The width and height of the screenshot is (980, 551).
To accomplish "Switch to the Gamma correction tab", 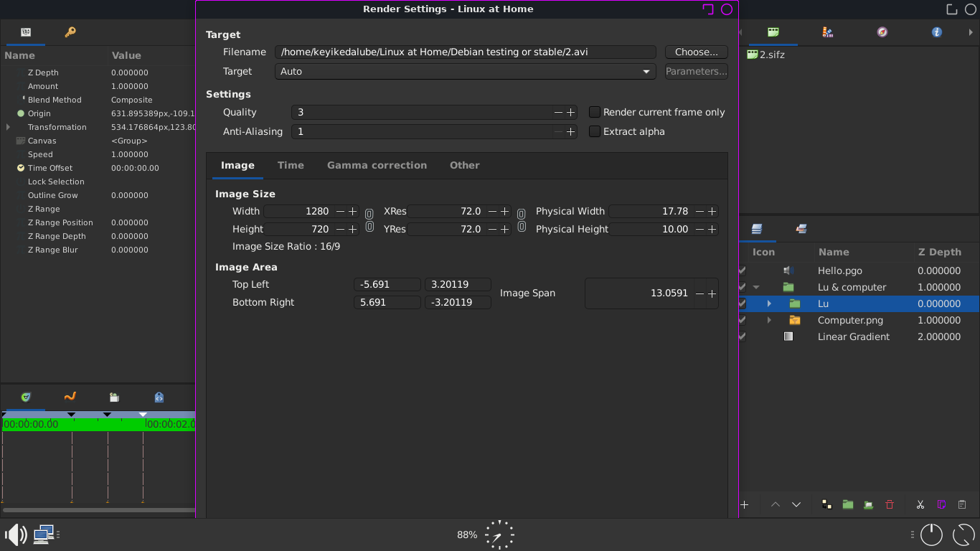I will [377, 165].
